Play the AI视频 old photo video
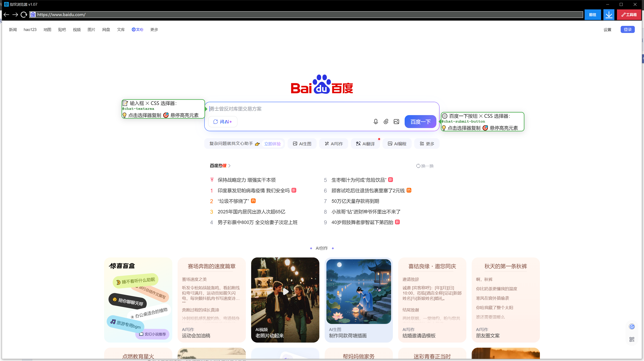Viewport: 644px width, 361px height. coord(285,292)
